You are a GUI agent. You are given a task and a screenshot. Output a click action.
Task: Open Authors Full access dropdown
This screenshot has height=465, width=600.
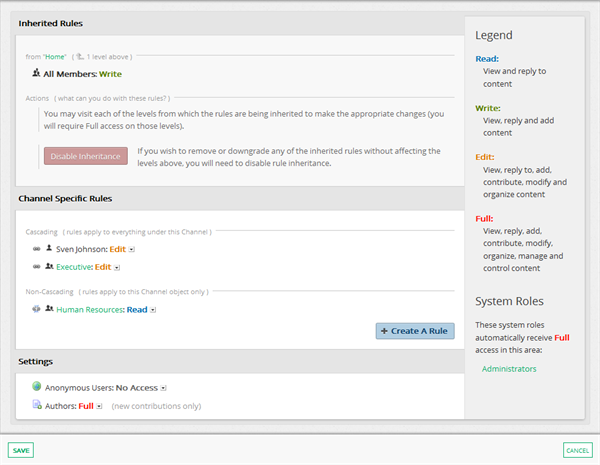click(x=99, y=406)
